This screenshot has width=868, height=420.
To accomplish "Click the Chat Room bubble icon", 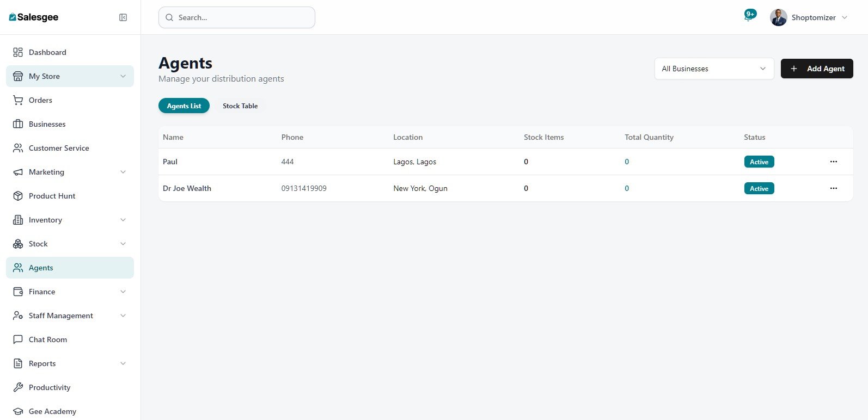I will pos(18,339).
